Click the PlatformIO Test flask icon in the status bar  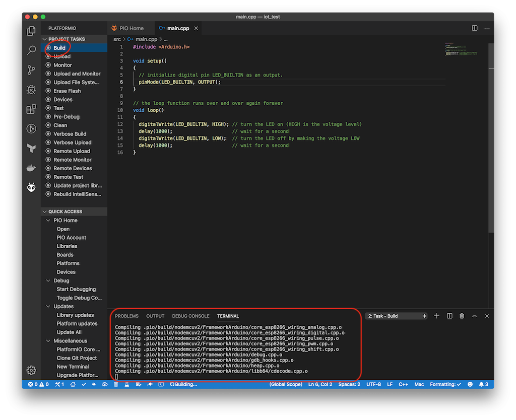click(126, 384)
